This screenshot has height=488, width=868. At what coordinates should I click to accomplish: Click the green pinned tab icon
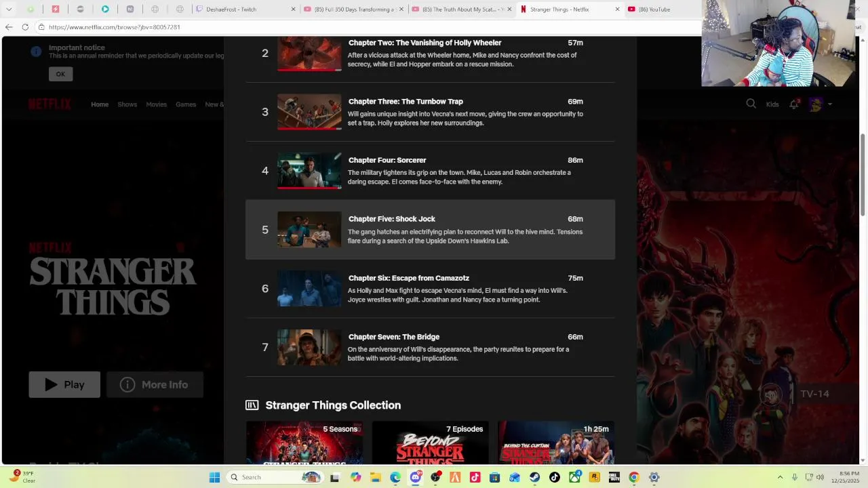(31, 9)
